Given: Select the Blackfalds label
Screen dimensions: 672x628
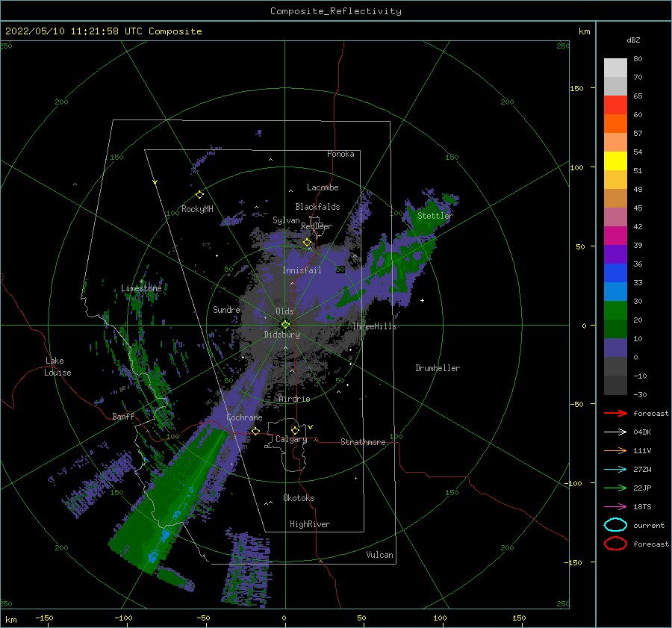Looking at the screenshot, I should coord(317,207).
